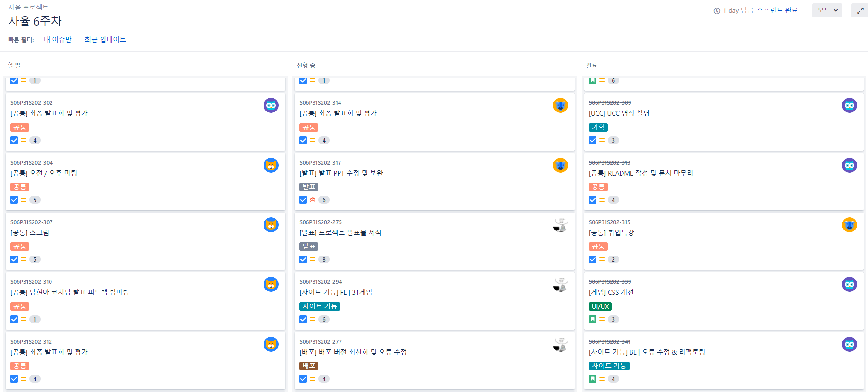Viewport: 868px width, 392px height.
Task: Toggle the 최근 업데이트 quick filter
Action: point(105,39)
